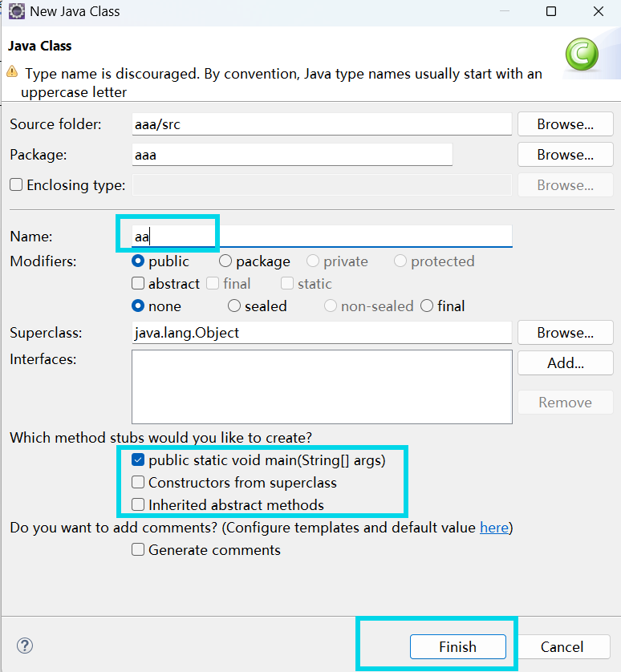Browse for a different source folder

pyautogui.click(x=565, y=123)
